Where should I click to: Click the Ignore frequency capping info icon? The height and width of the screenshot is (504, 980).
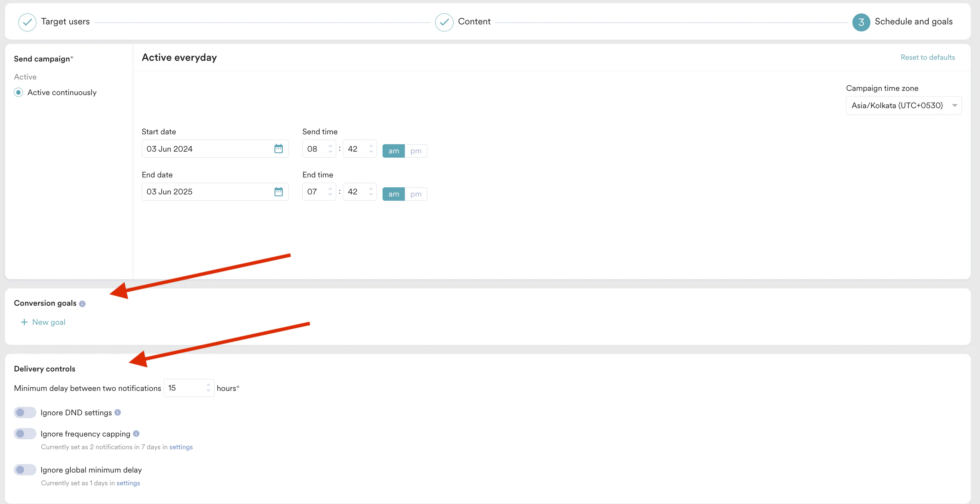coord(136,434)
